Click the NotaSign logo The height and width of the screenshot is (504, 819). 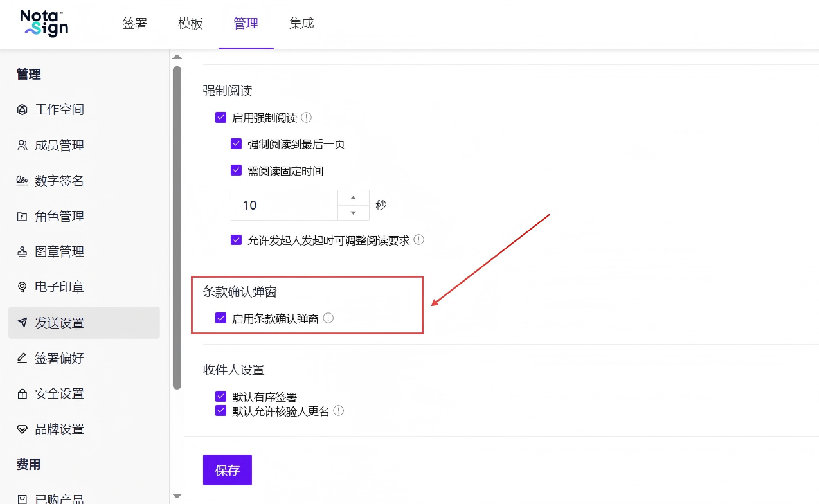point(44,24)
